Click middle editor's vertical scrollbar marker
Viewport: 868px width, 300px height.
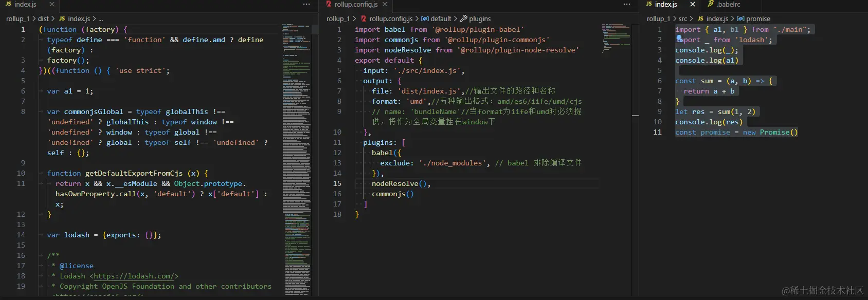635,116
